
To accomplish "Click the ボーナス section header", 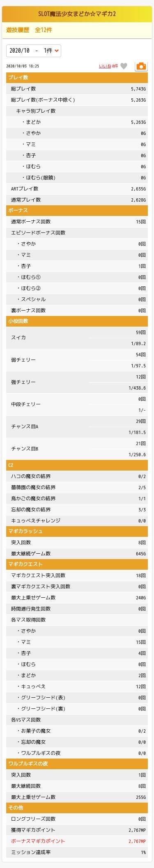I will coord(77,210).
